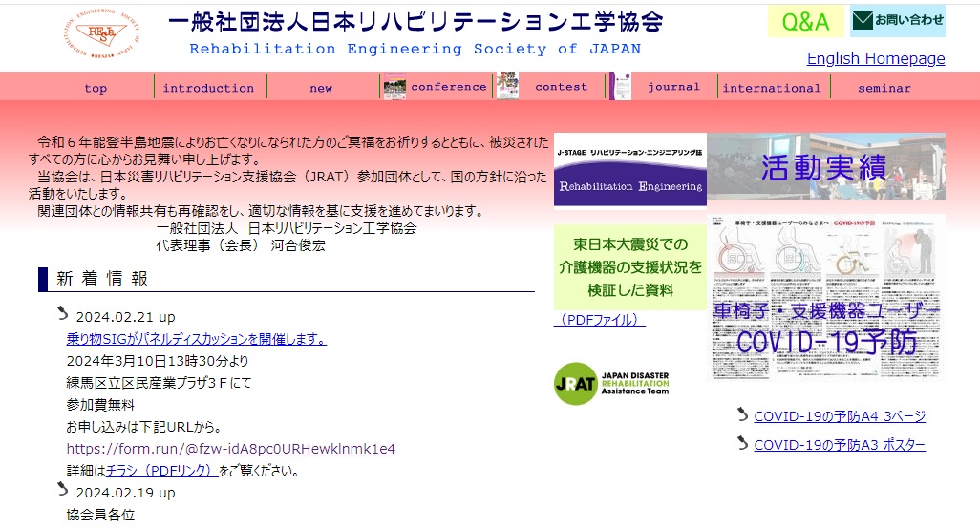
Task: Open the 活動実績 banner image
Action: [826, 166]
